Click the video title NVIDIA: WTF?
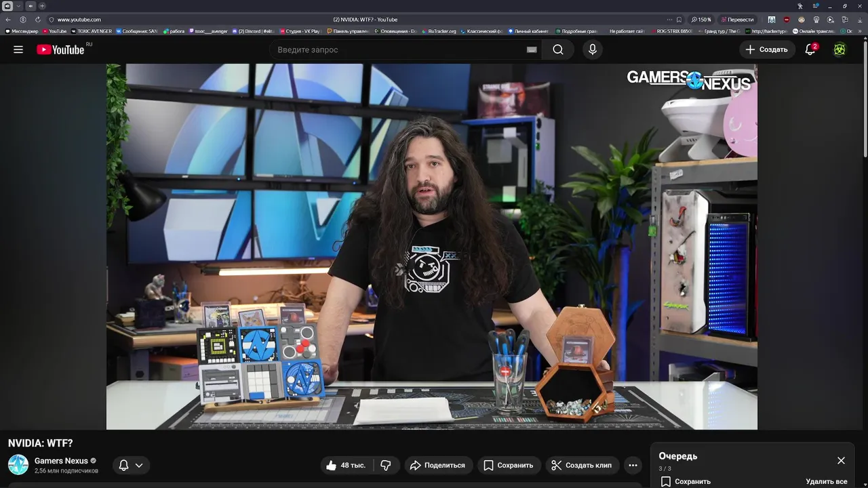This screenshot has width=868, height=488. [x=40, y=443]
